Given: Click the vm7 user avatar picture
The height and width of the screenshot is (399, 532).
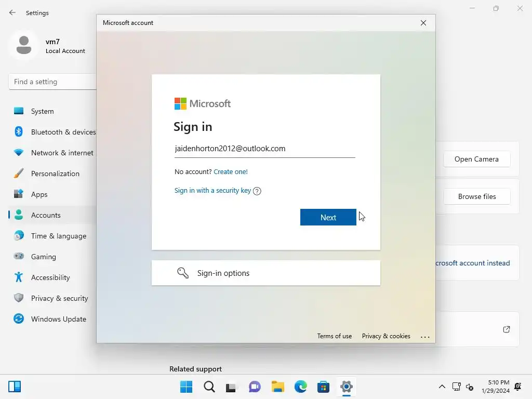Looking at the screenshot, I should pyautogui.click(x=24, y=45).
